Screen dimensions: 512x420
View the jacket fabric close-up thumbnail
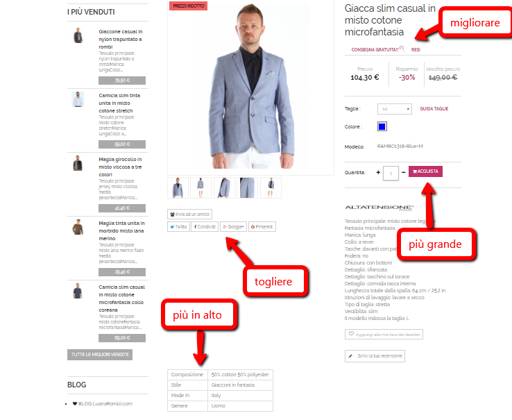point(247,187)
